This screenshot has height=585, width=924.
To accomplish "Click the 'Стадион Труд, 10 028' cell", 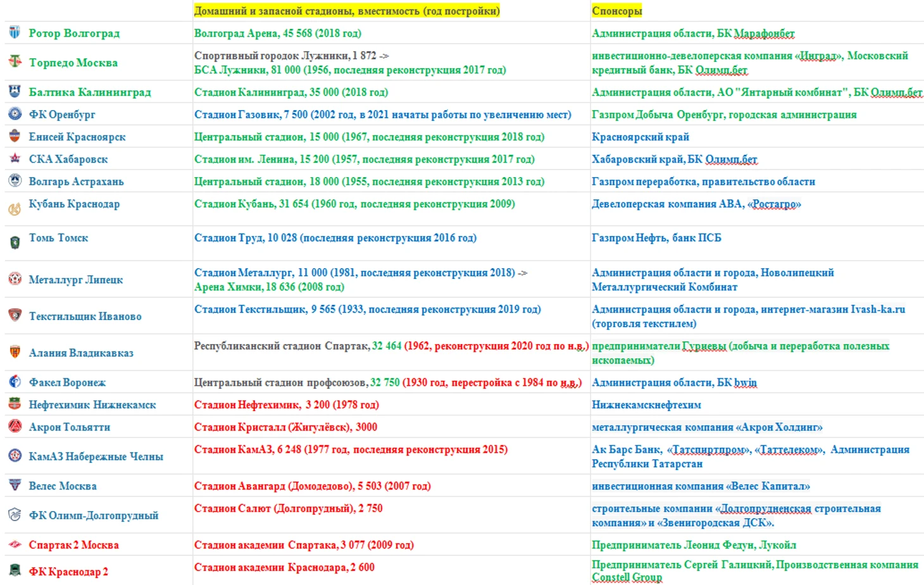I will [x=335, y=238].
